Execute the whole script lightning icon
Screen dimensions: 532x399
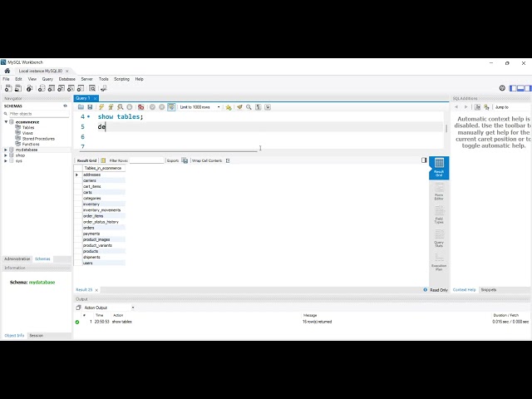pos(101,107)
